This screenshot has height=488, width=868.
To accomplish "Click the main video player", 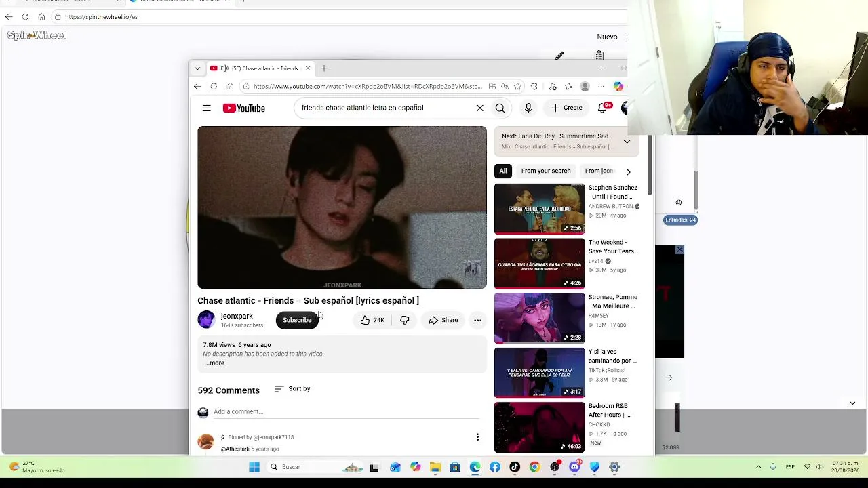I will [x=342, y=207].
